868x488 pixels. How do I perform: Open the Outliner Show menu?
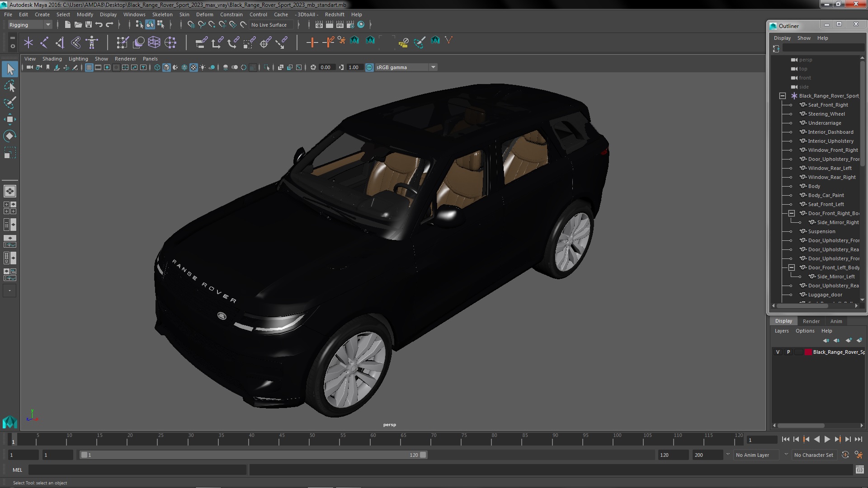tap(803, 38)
